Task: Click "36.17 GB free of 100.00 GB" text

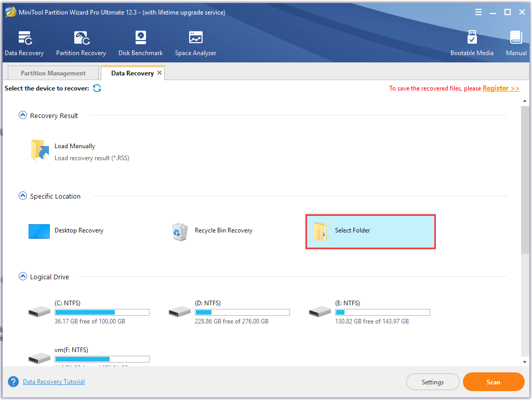Action: pos(90,321)
